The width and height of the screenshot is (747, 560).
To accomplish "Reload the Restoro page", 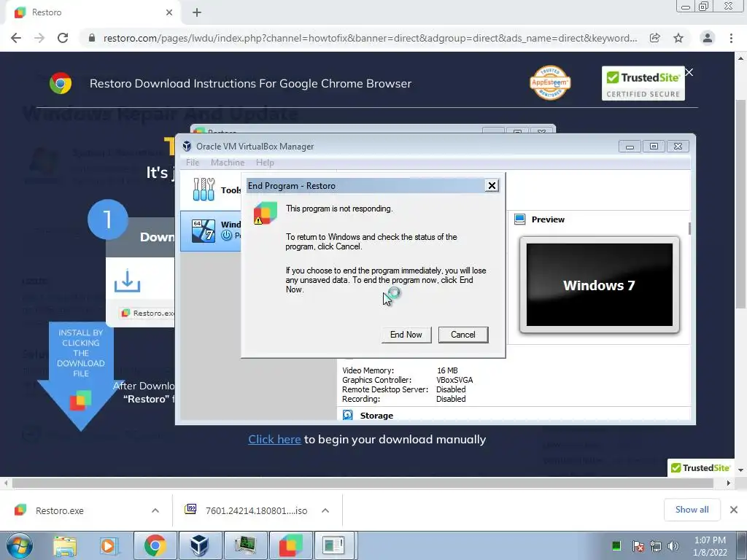I will [x=63, y=38].
